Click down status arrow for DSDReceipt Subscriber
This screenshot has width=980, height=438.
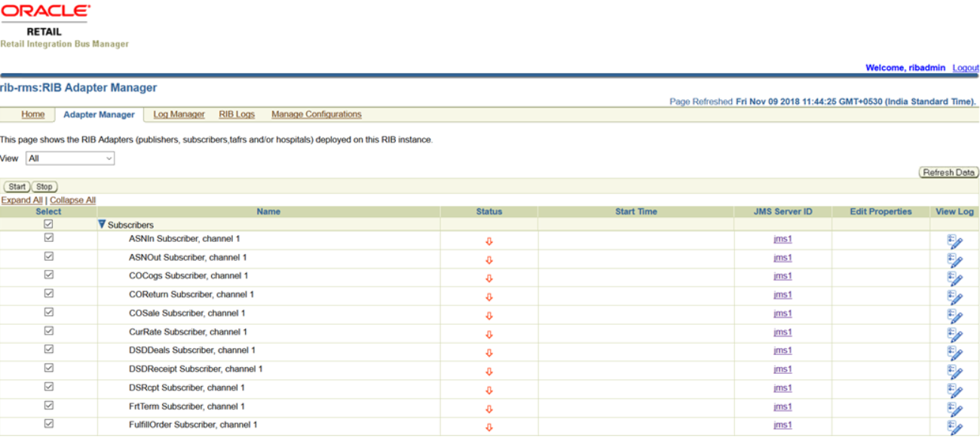click(489, 372)
